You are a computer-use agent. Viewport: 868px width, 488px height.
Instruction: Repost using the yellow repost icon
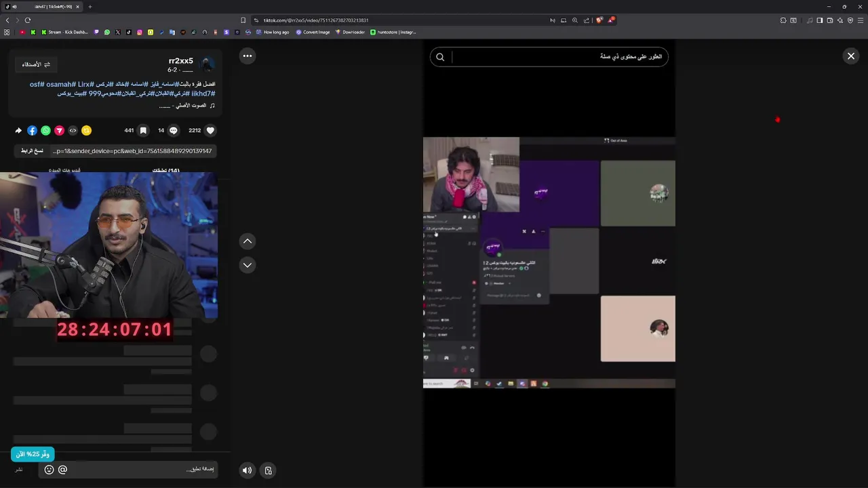tap(86, 130)
